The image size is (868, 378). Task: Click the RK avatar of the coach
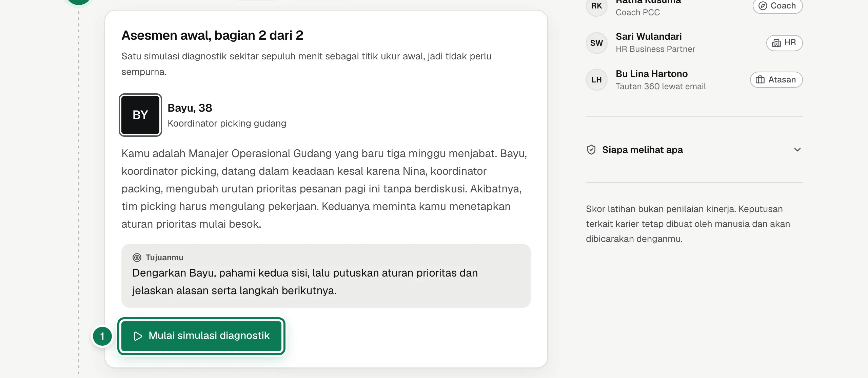point(596,6)
